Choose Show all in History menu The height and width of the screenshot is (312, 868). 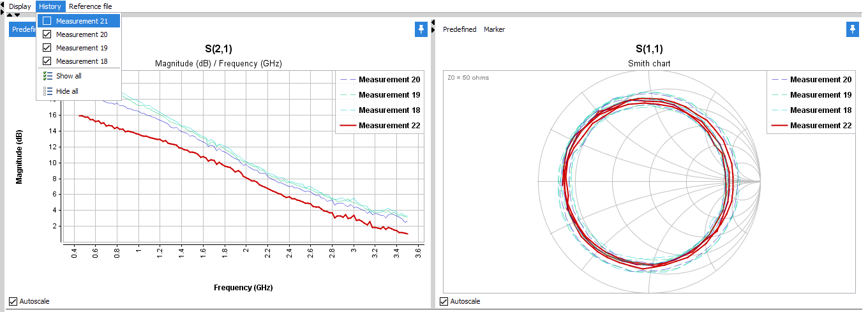[x=79, y=76]
